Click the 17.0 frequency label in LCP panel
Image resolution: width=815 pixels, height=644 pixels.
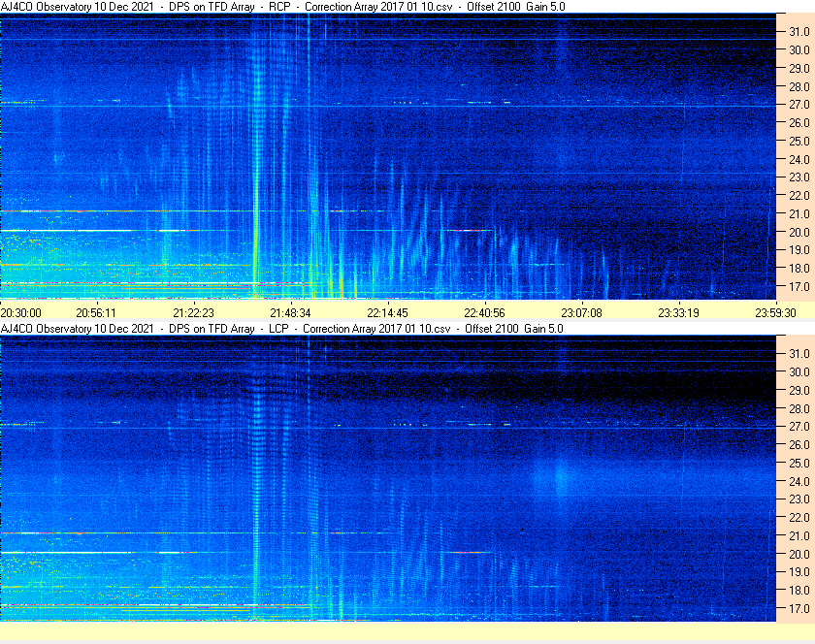point(799,608)
